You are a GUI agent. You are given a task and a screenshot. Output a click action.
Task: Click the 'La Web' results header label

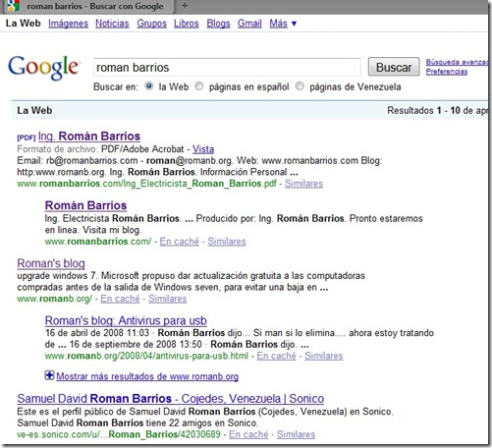pos(34,110)
